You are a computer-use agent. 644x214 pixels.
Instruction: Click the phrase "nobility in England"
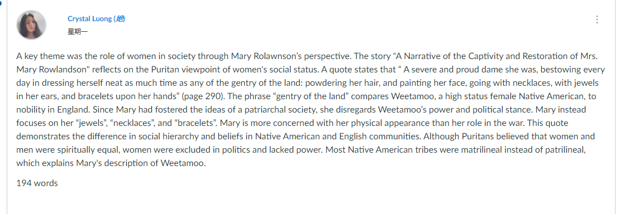click(50, 110)
